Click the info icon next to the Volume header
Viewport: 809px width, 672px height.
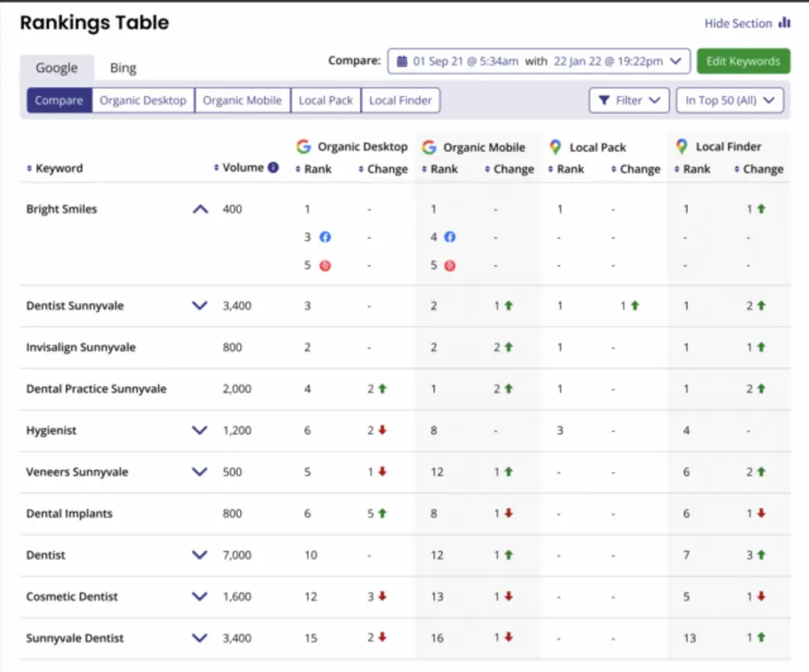[x=273, y=167]
